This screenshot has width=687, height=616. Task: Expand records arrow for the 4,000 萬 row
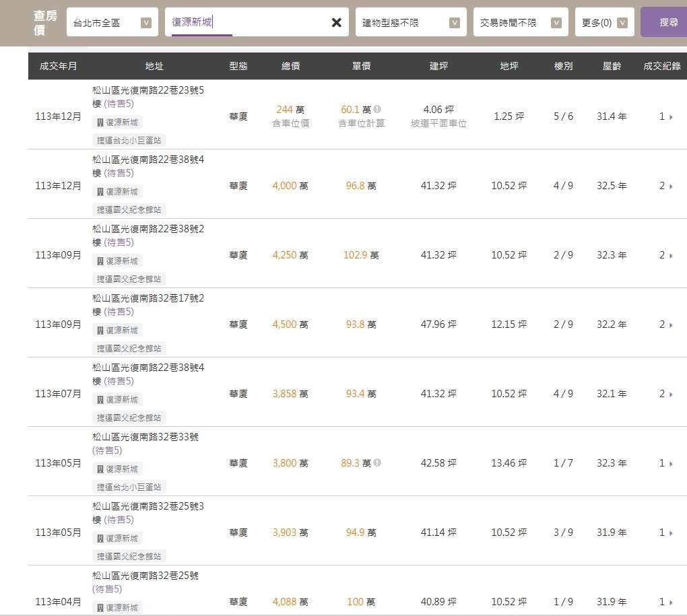[x=671, y=186]
